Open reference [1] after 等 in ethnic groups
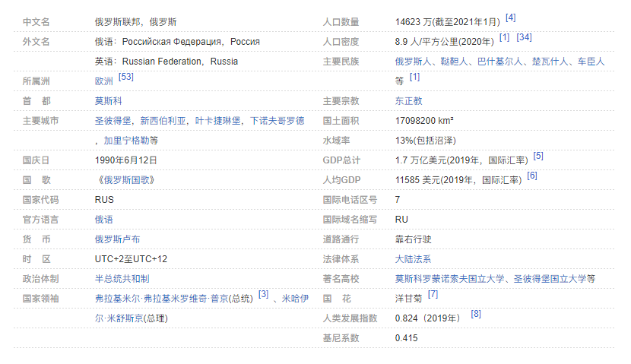This screenshot has width=631, height=364. pos(414,77)
